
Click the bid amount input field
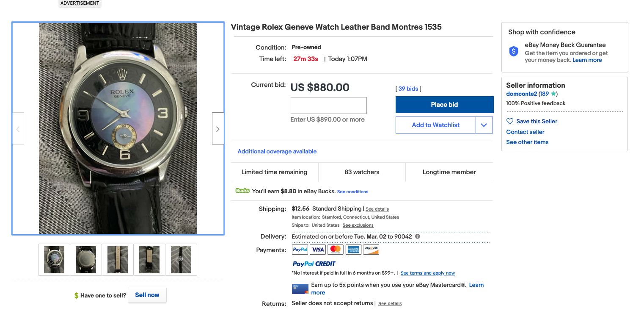[328, 106]
